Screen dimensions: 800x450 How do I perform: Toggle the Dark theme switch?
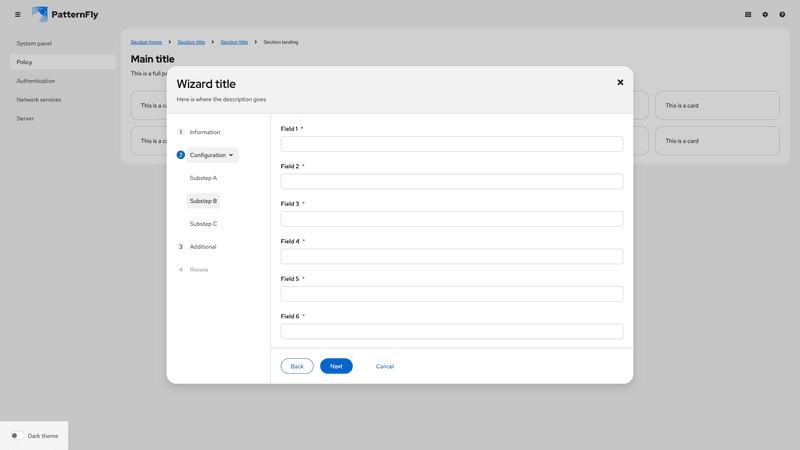click(x=17, y=436)
